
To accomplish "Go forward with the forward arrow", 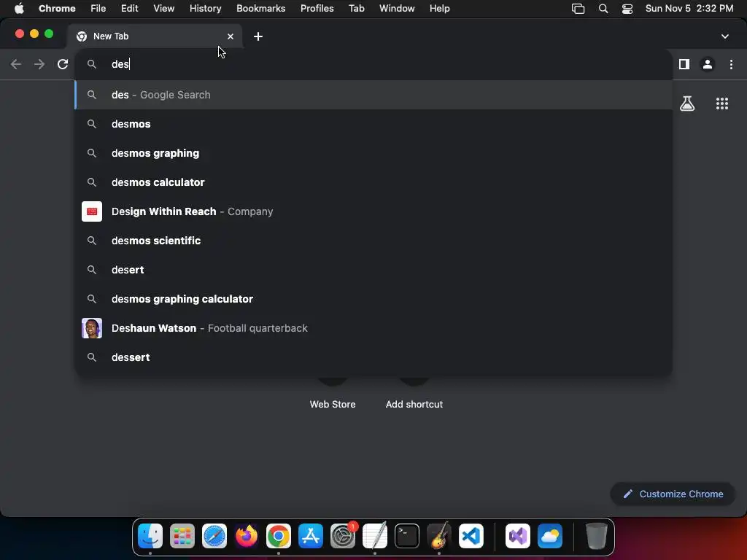I will (x=39, y=64).
